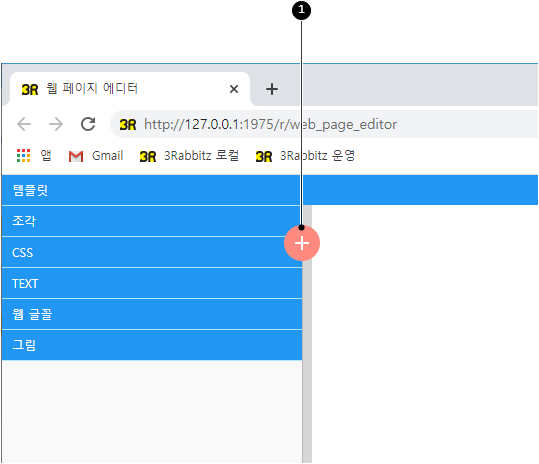Image resolution: width=539 pixels, height=464 pixels.
Task: Expand the CSS section
Action: (152, 252)
